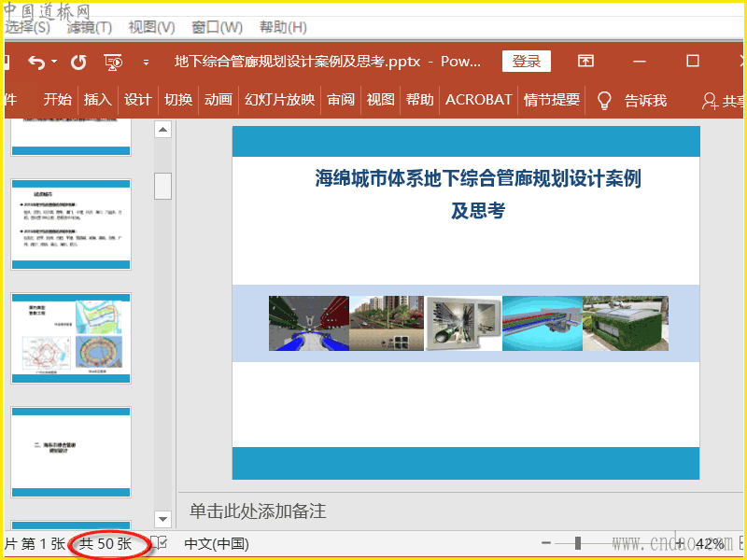Image resolution: width=747 pixels, height=560 pixels.
Task: Click 单击此处添加备注 notes area
Action: (x=258, y=511)
